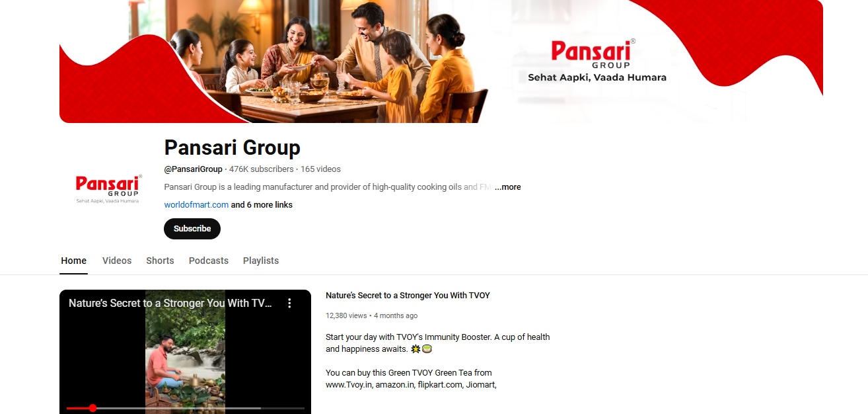Subscribe to Pansari Group channel
This screenshot has height=414, width=868.
[192, 229]
